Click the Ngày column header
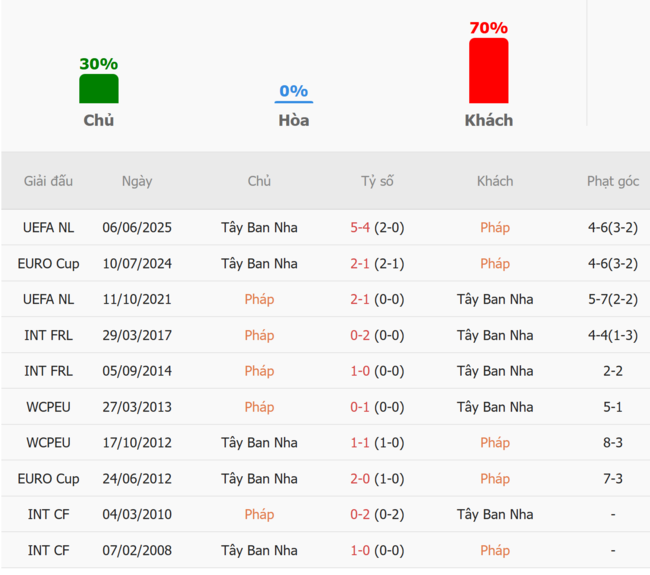This screenshot has height=575, width=650. pyautogui.click(x=137, y=181)
